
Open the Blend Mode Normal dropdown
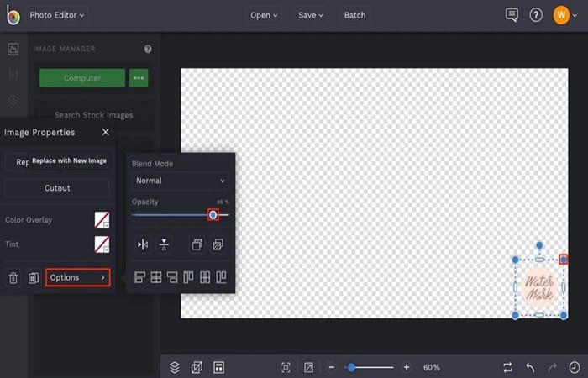click(181, 181)
